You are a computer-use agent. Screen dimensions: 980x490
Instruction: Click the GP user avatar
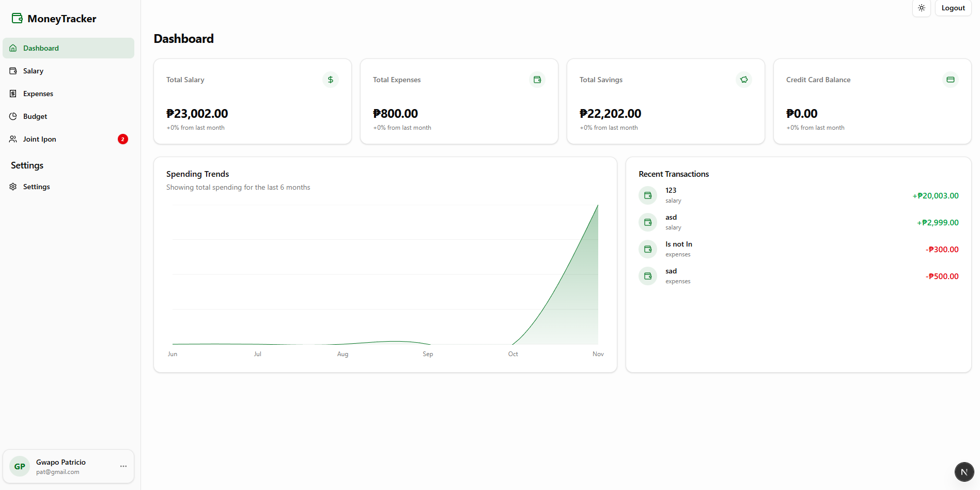tap(19, 466)
